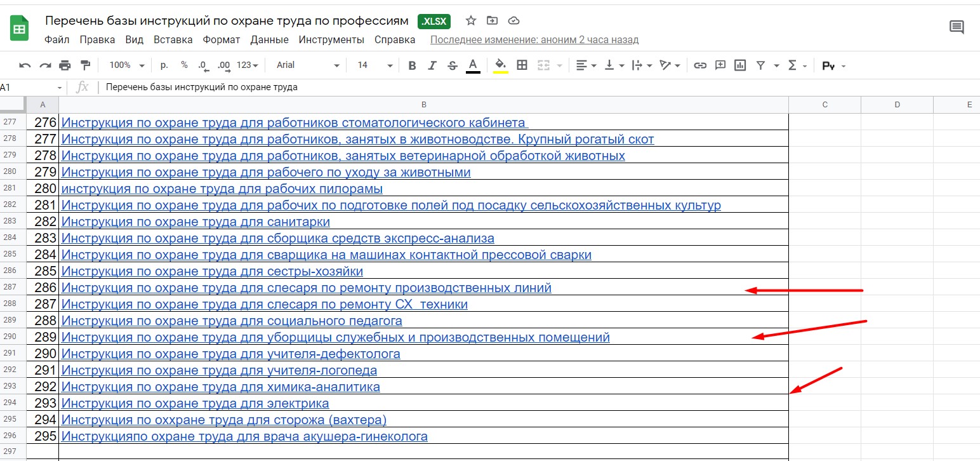
Task: Open link for работников стоматологического кабинета
Action: tap(295, 123)
